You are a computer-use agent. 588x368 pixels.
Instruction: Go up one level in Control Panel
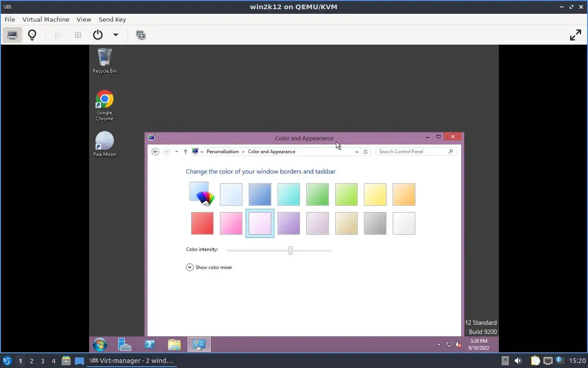[185, 152]
